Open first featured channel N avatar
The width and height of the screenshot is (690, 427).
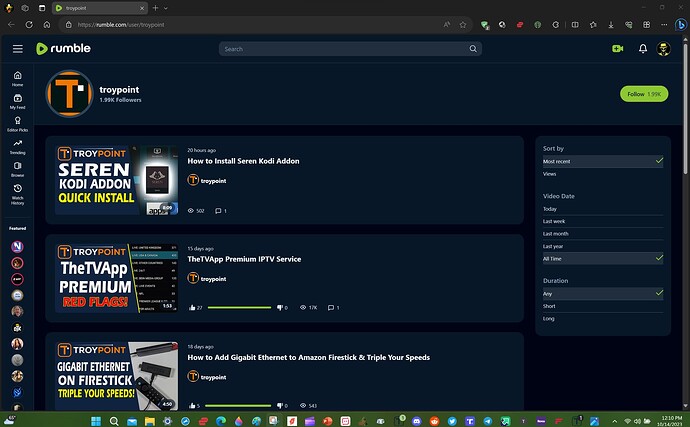coord(18,247)
